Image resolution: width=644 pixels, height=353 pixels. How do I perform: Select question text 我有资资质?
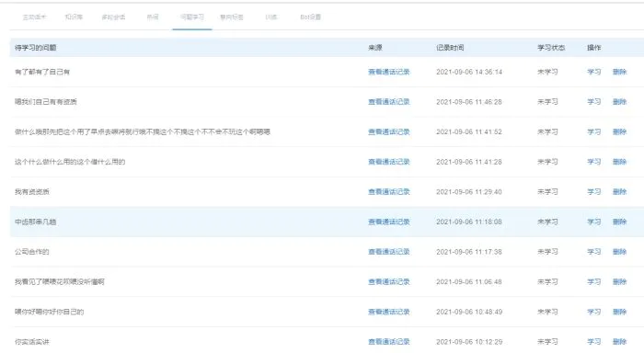[32, 192]
